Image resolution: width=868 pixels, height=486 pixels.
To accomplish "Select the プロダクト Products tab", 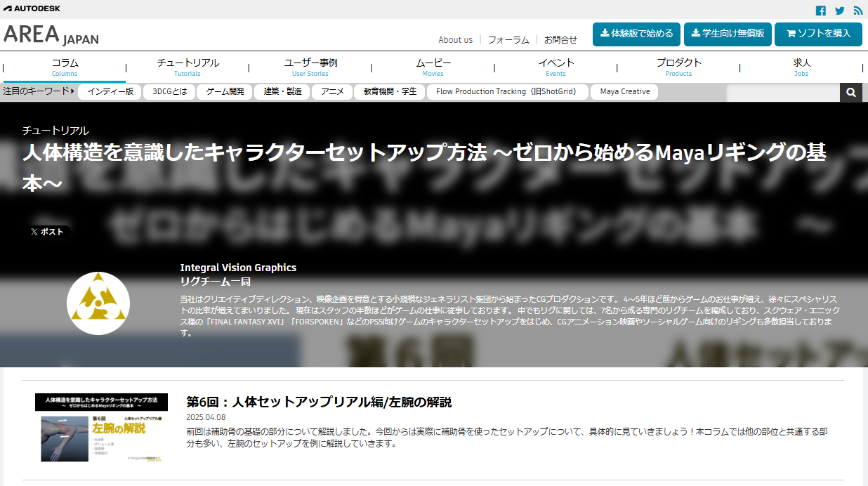I will tap(679, 67).
